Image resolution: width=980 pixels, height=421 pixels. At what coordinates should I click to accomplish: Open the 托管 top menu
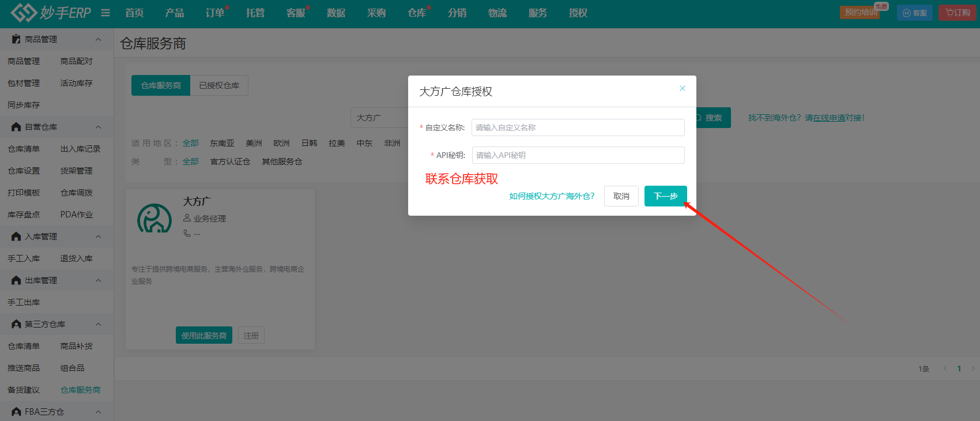[255, 13]
